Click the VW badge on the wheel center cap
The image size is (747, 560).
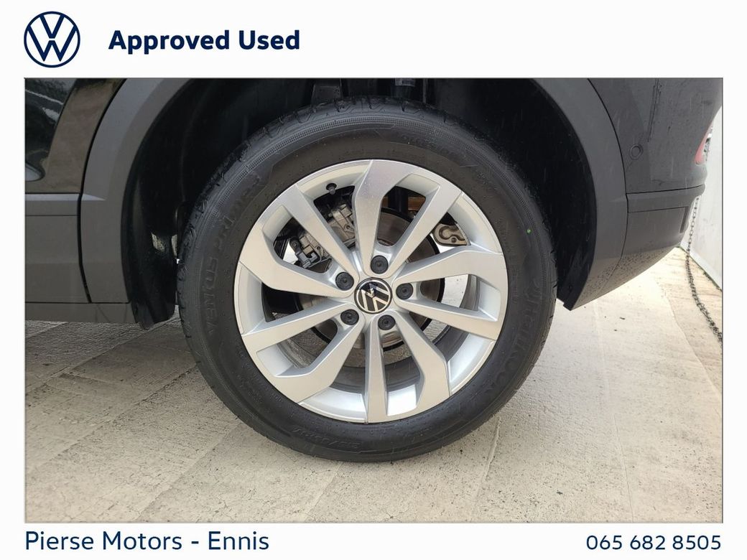373,295
